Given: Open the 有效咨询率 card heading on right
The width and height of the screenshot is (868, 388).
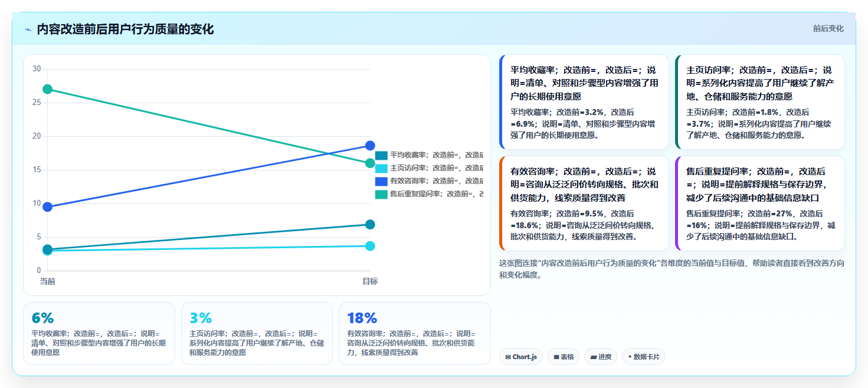Looking at the screenshot, I should [x=584, y=185].
